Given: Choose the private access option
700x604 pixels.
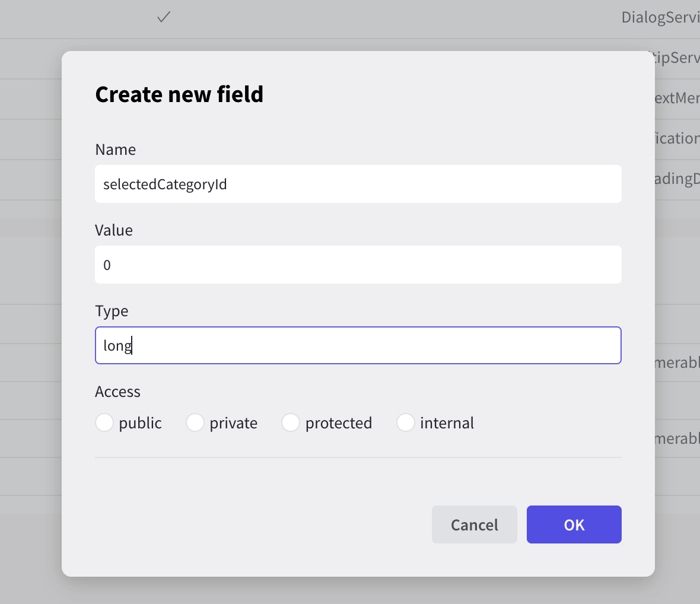Looking at the screenshot, I should 195,423.
